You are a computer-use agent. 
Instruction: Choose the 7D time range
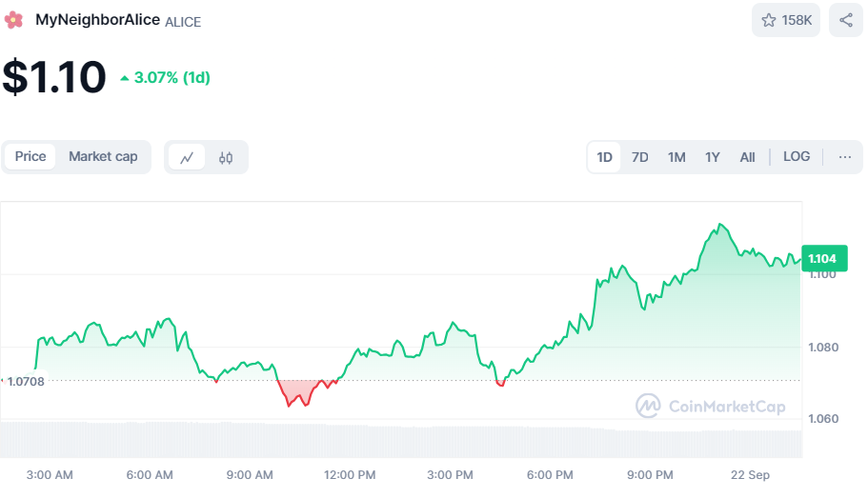(640, 157)
